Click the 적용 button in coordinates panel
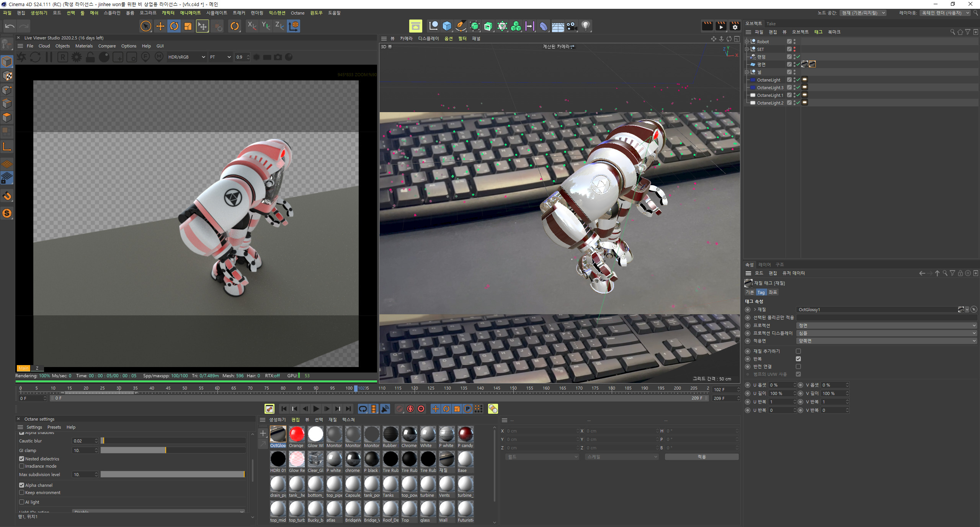 click(701, 457)
